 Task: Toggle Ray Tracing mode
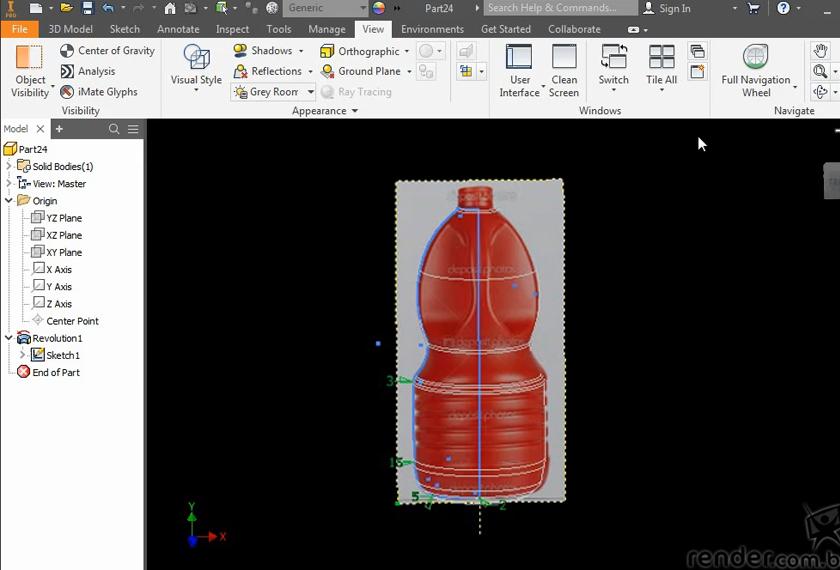pos(356,92)
